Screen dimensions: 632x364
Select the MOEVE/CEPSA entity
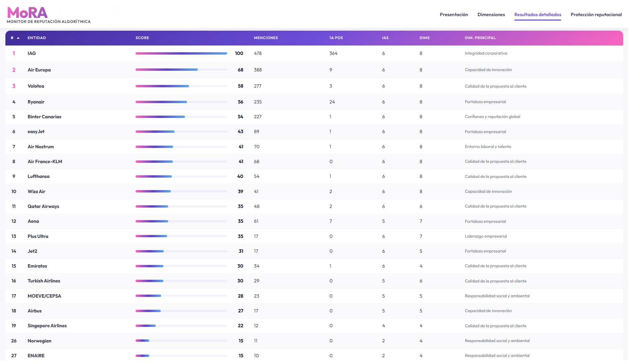[x=44, y=296]
